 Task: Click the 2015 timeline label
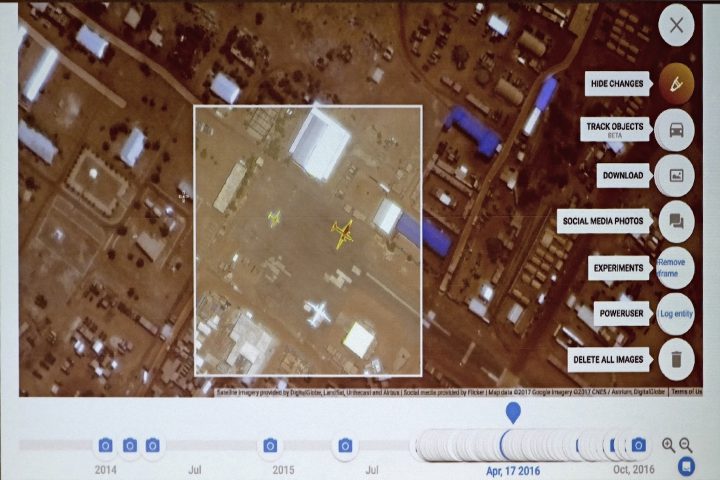pyautogui.click(x=283, y=470)
